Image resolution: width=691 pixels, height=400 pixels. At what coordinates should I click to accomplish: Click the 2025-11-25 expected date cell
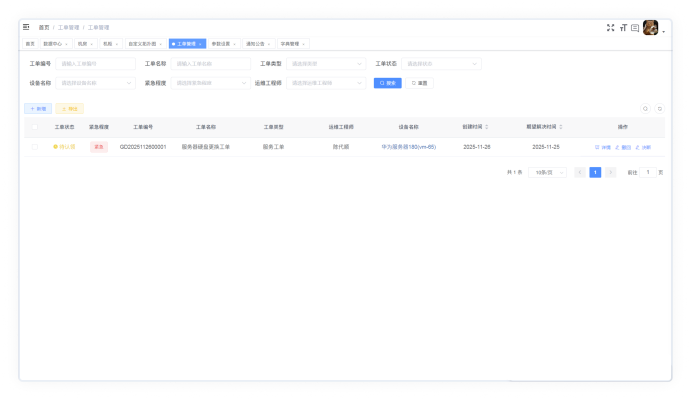pos(546,147)
